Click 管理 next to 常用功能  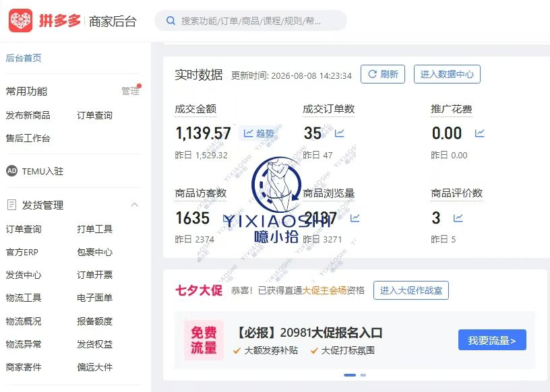click(x=131, y=91)
